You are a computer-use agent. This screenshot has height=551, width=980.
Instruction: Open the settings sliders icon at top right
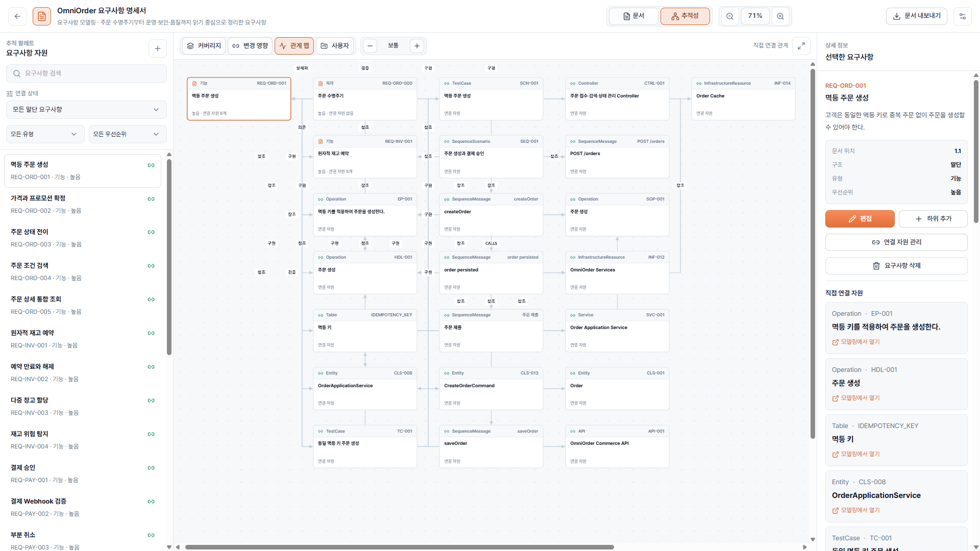963,16
